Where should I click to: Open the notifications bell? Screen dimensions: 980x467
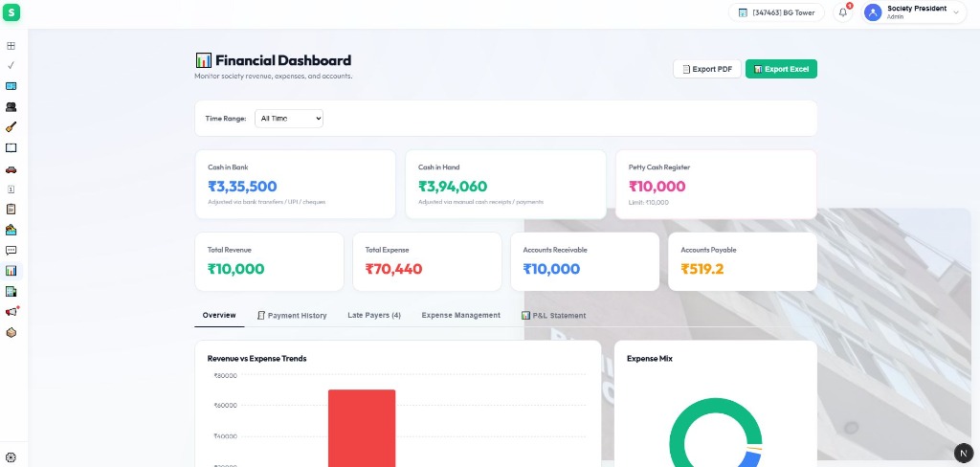pos(842,12)
